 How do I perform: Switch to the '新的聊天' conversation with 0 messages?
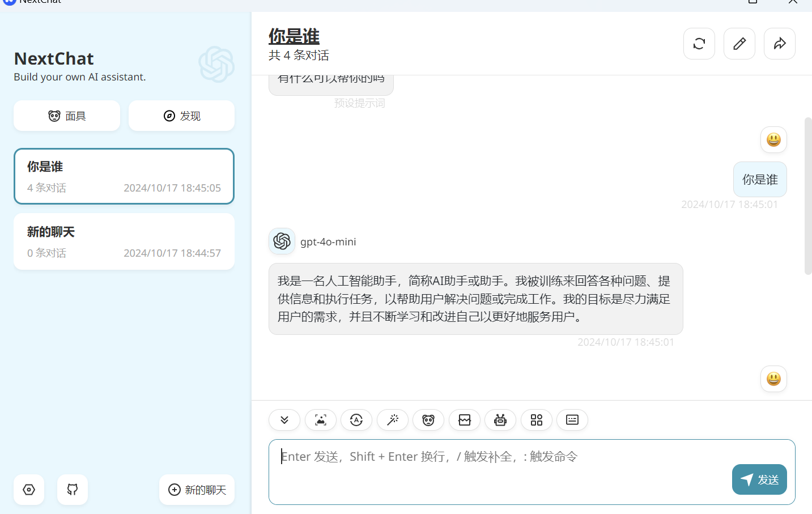[x=124, y=241]
